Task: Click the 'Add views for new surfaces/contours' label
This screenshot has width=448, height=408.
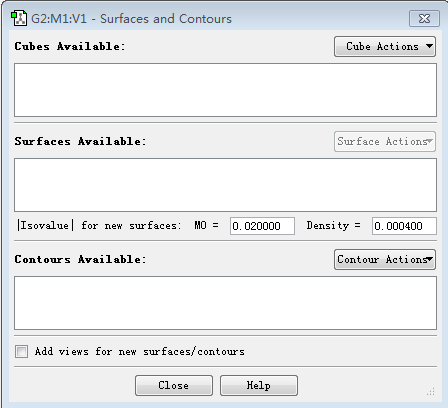Action: [x=140, y=351]
